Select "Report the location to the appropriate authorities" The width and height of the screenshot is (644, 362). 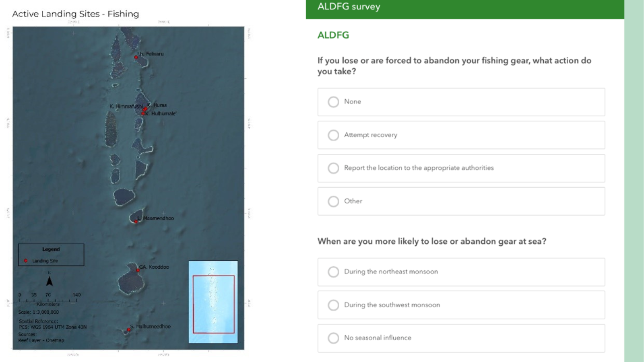[x=333, y=168]
